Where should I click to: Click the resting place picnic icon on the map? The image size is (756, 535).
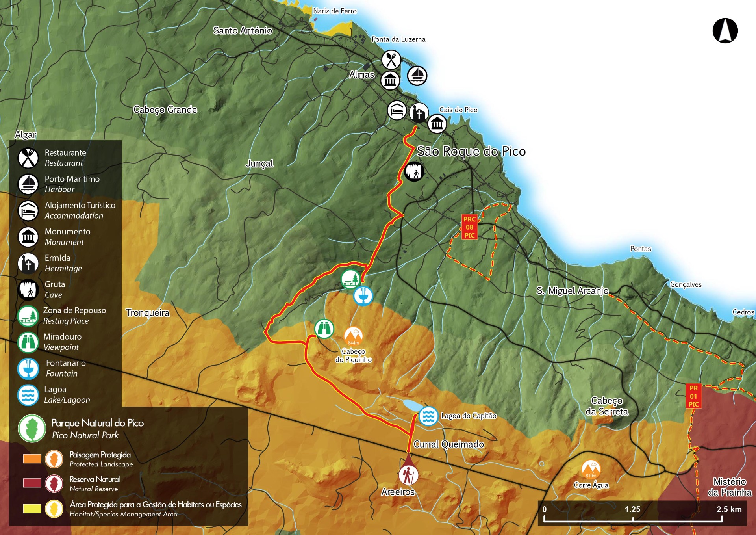pos(350,279)
